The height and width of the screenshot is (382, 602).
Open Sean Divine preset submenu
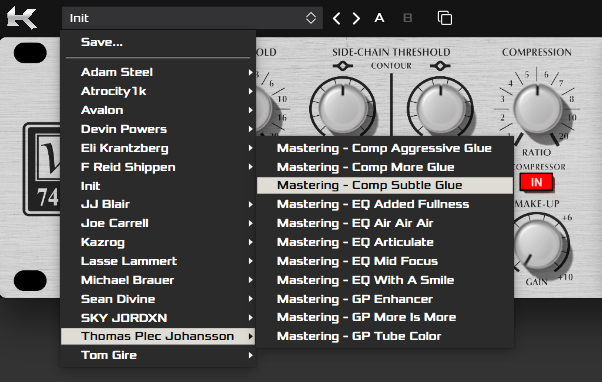[x=158, y=299]
